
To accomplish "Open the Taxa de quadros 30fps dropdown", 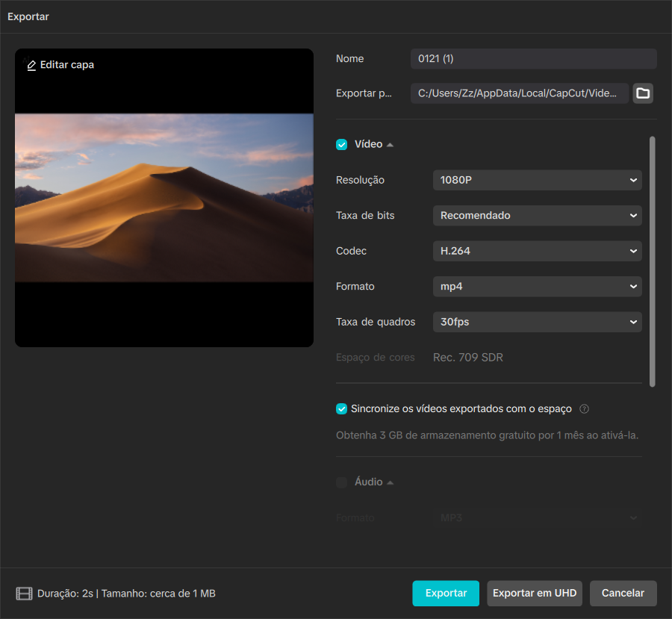I will pyautogui.click(x=537, y=323).
